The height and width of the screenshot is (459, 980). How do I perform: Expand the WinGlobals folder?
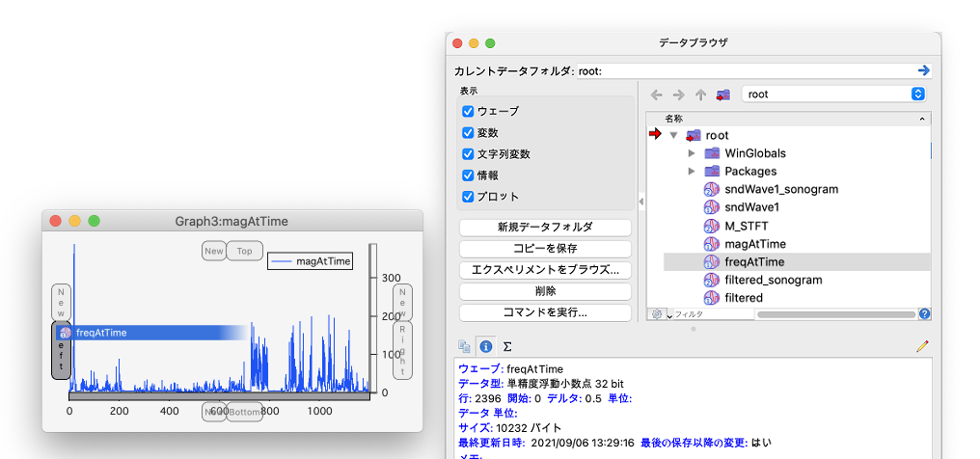click(x=692, y=153)
